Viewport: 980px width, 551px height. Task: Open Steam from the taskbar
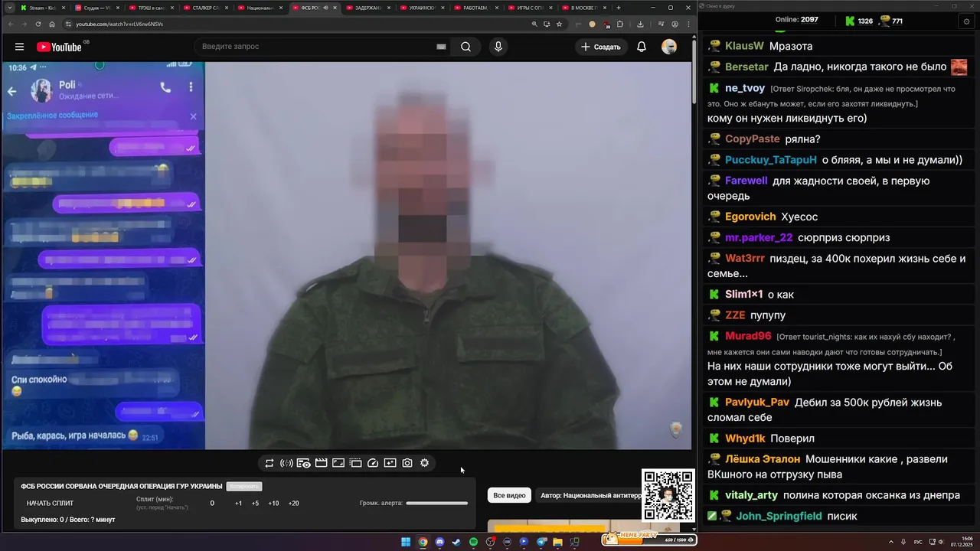click(456, 542)
